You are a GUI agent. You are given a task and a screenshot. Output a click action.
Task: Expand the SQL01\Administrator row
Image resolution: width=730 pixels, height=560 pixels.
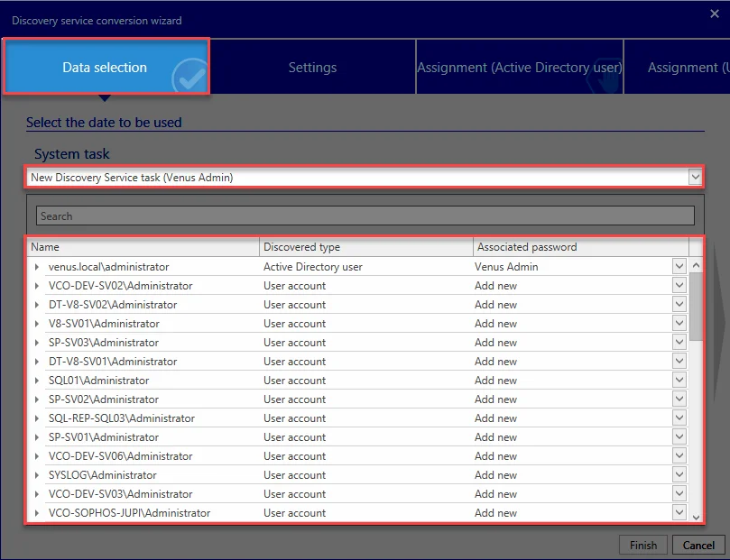(36, 381)
